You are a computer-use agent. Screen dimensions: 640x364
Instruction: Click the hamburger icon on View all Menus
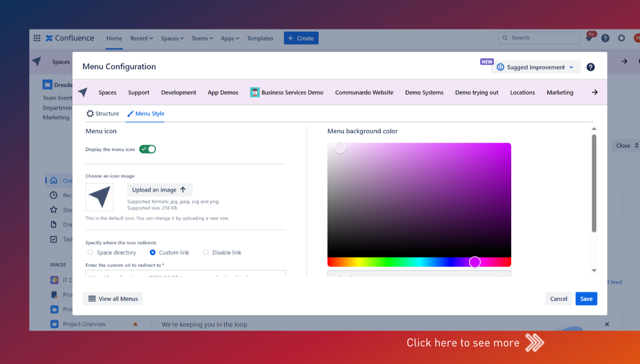[92, 299]
